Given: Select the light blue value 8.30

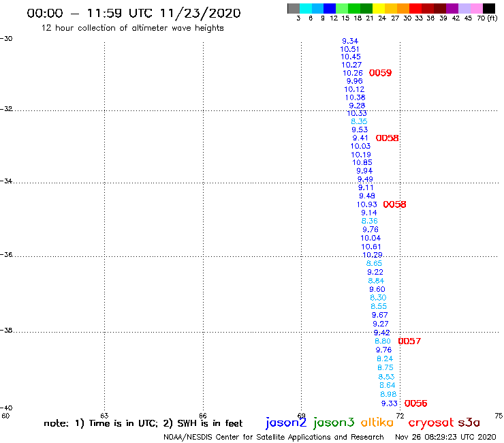Looking at the screenshot, I should [378, 298].
